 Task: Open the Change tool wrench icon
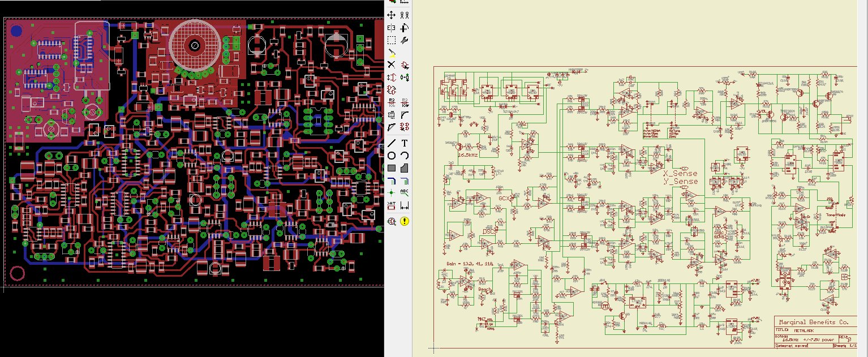point(405,41)
